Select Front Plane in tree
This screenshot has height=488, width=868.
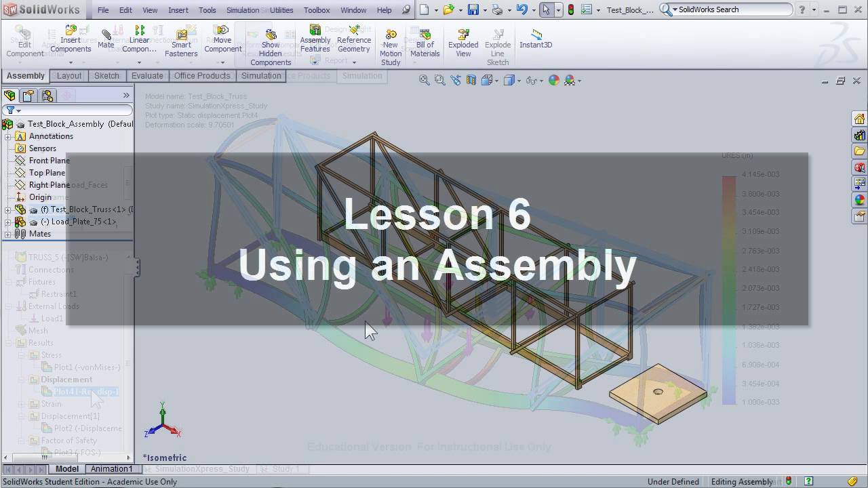(49, 161)
